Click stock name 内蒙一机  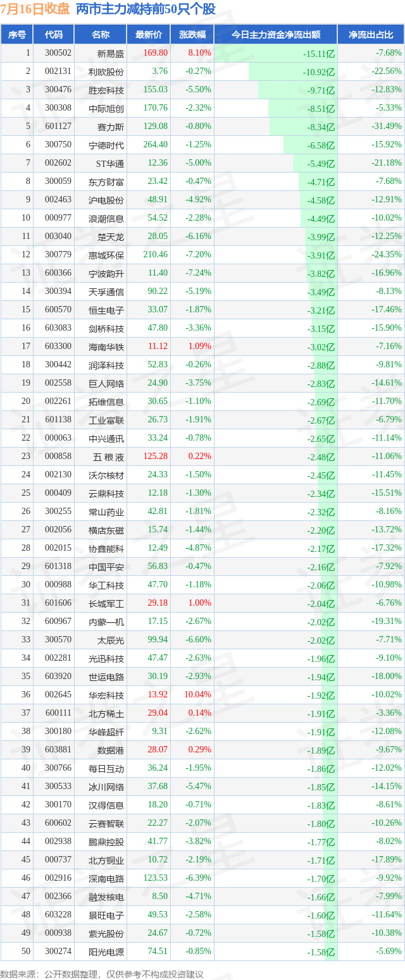106,622
